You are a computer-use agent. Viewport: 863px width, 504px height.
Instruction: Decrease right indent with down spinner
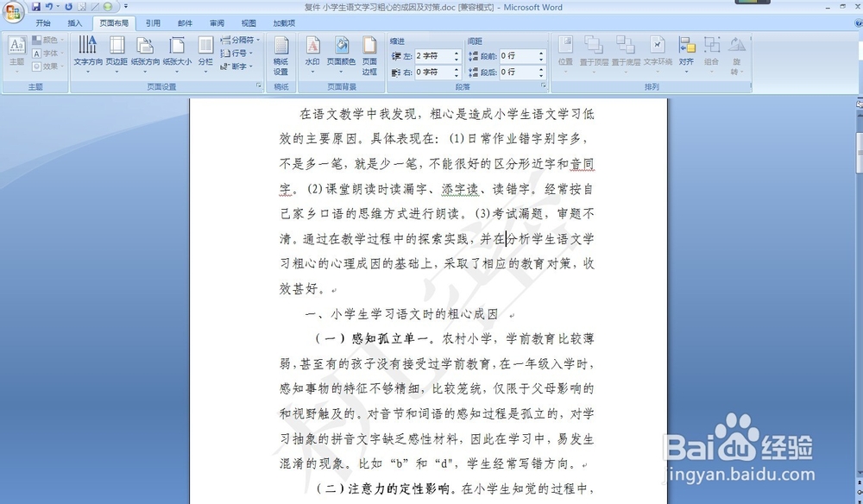click(457, 75)
